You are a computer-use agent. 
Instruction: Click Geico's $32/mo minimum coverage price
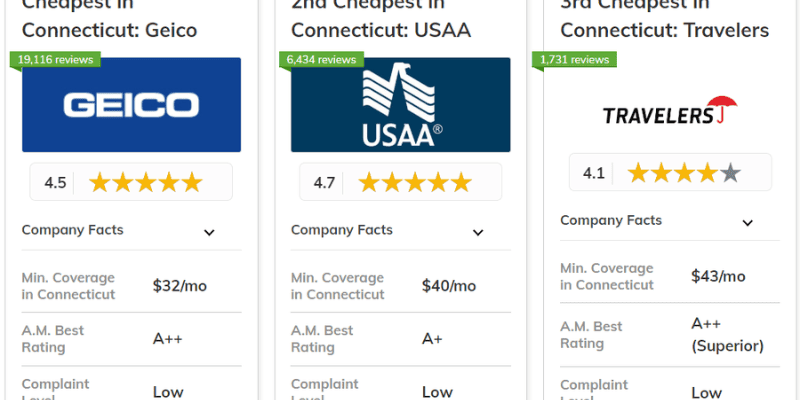click(x=180, y=286)
